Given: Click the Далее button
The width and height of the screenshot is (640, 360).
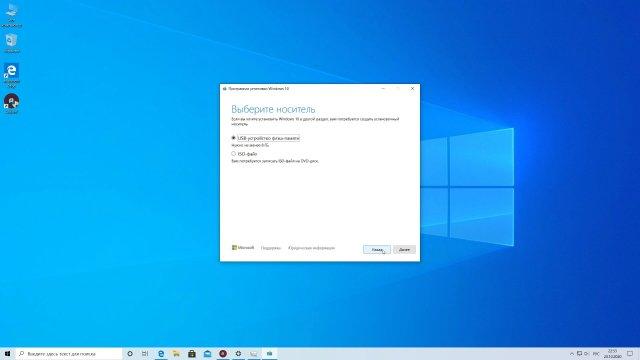Looking at the screenshot, I should (404, 249).
